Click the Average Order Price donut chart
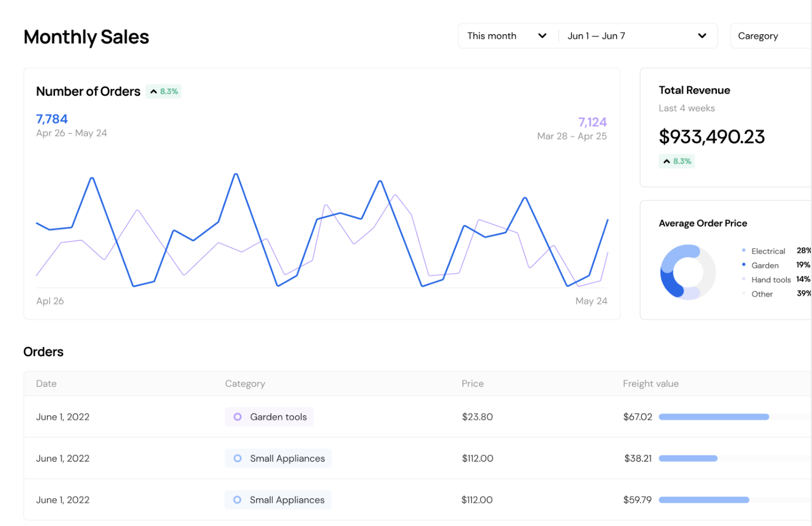The image size is (812, 526). (x=687, y=272)
